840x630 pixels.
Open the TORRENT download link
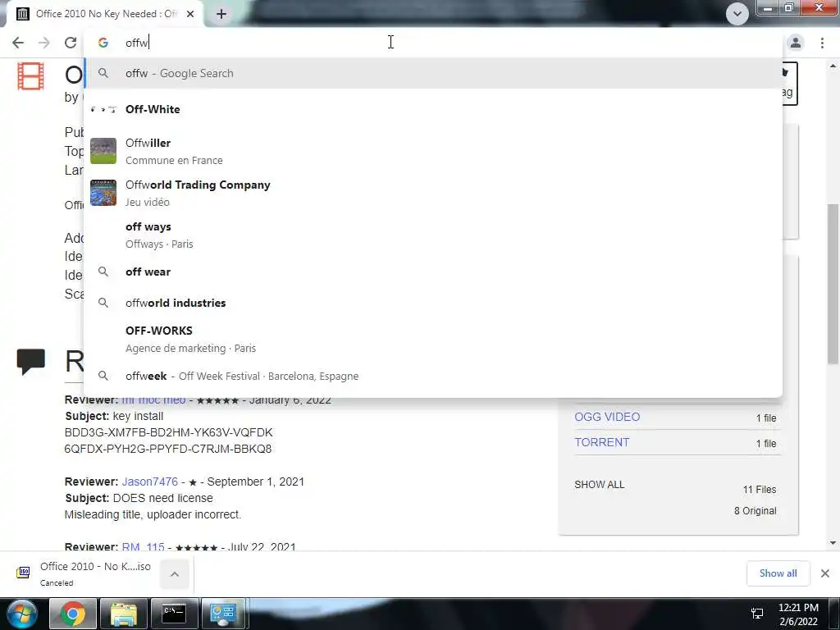coord(601,442)
